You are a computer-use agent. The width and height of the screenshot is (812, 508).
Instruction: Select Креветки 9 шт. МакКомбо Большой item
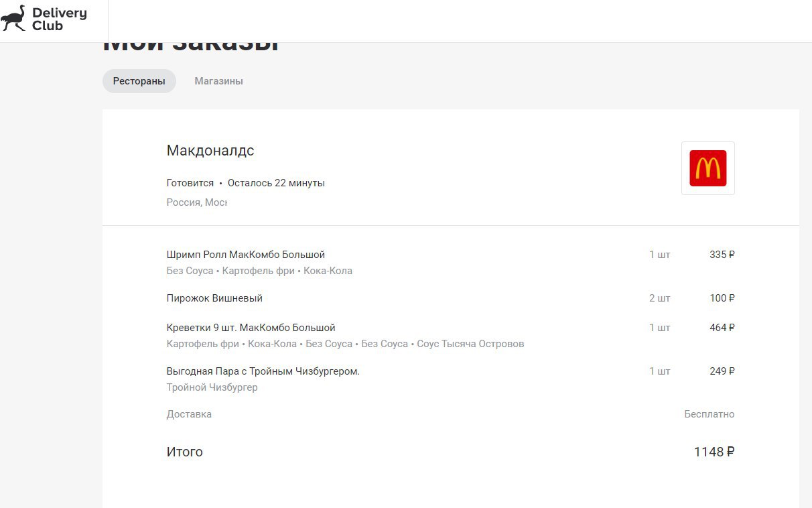coord(251,328)
